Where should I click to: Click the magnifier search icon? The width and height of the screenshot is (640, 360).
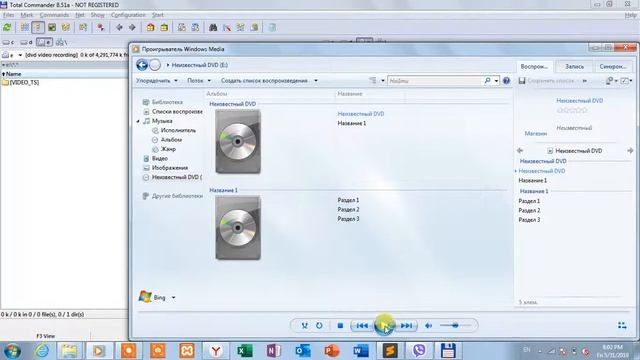coord(487,81)
